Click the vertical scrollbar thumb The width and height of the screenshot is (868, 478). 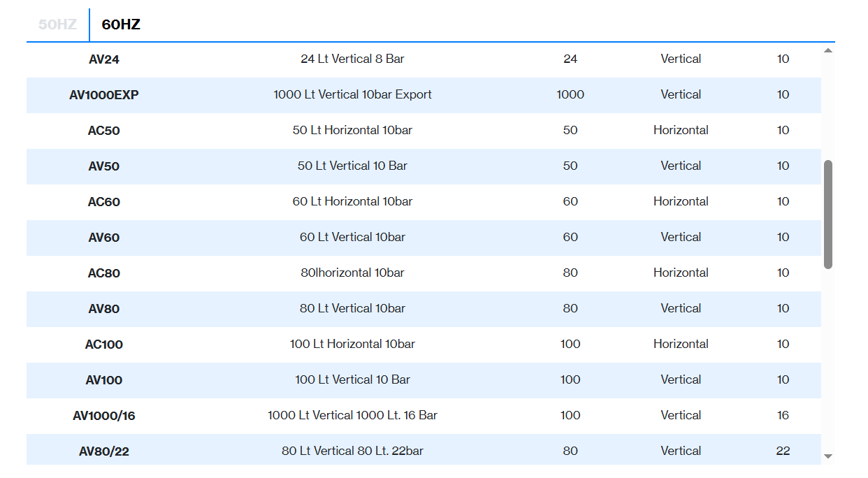point(828,215)
